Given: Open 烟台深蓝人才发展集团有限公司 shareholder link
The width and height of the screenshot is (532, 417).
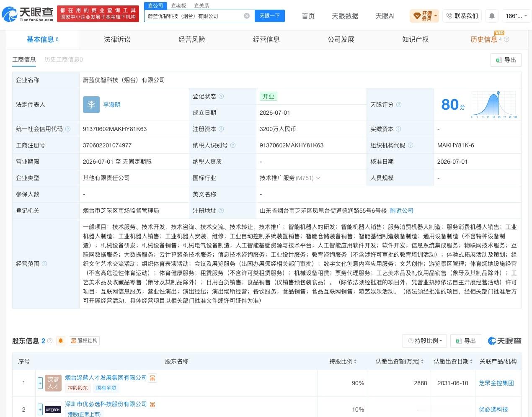Looking at the screenshot, I should click(x=106, y=378).
